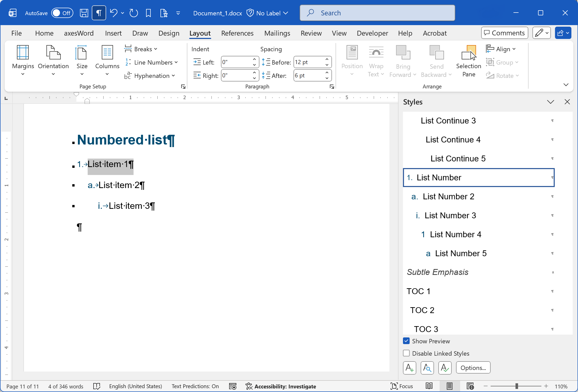
Task: Click the Redo icon
Action: tap(134, 13)
